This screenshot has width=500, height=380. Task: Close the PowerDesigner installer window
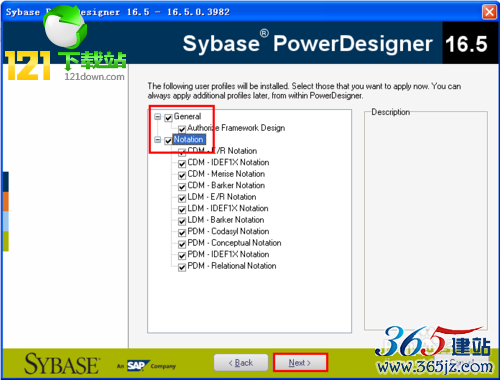coord(489,12)
